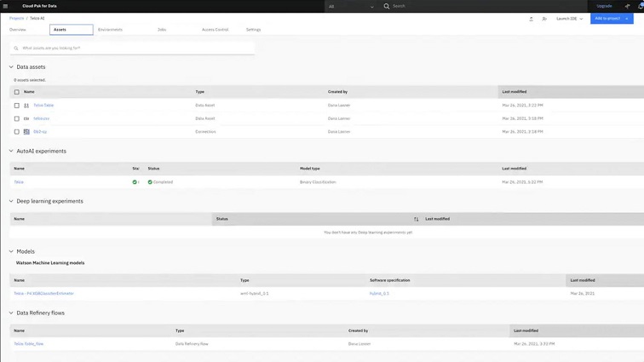Open the Telco AutoAI experiment

19,182
